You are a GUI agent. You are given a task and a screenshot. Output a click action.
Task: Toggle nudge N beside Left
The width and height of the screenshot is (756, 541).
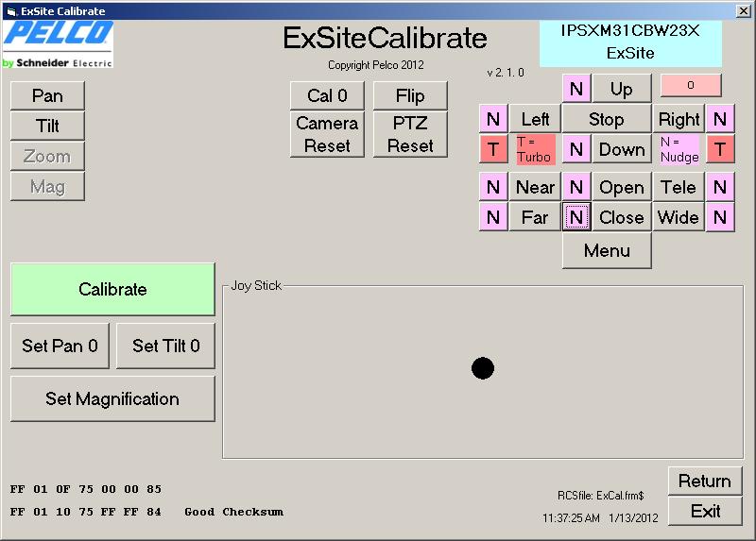point(492,119)
